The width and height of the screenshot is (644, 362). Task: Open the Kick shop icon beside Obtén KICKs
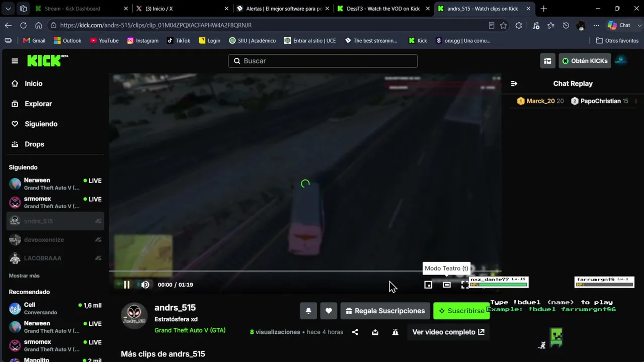tap(547, 61)
